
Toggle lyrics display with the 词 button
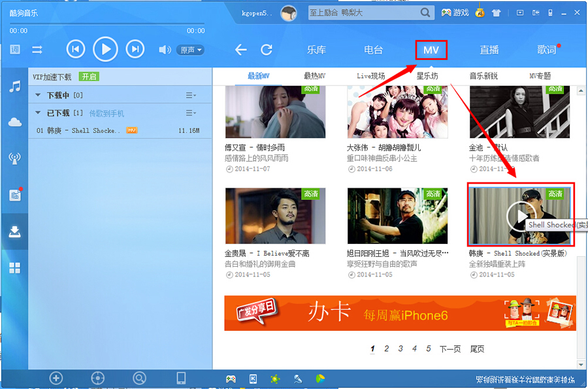coord(16,48)
